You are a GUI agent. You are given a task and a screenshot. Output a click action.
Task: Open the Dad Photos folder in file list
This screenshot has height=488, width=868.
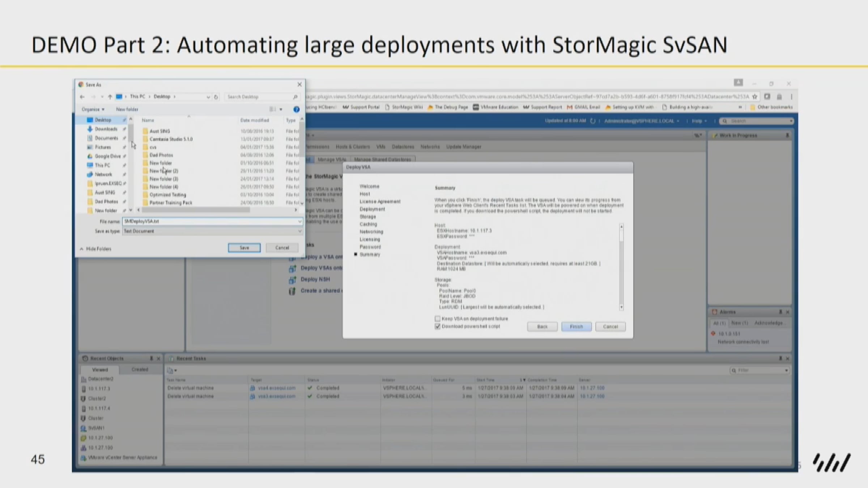point(161,155)
